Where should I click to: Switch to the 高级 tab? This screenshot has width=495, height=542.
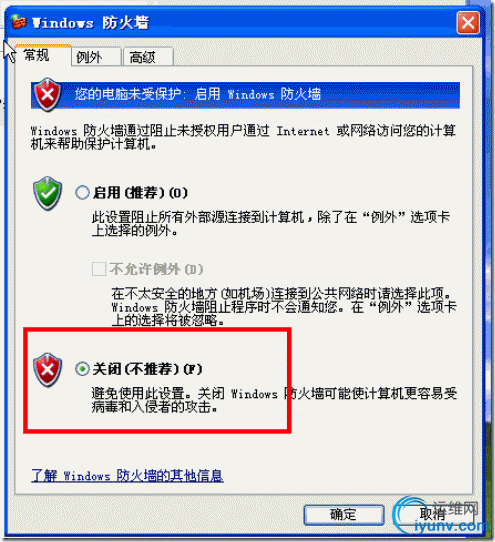(148, 57)
